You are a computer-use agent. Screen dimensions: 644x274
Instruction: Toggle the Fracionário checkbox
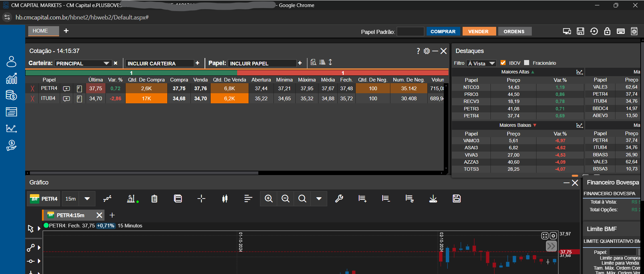[526, 63]
